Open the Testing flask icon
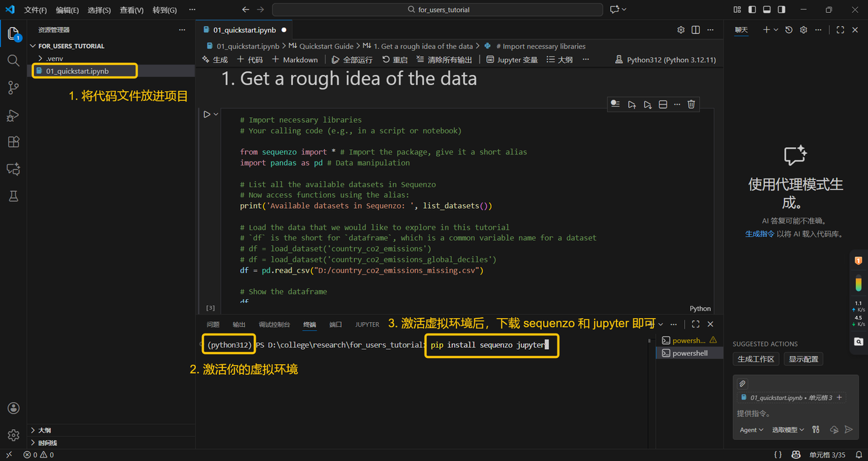Image resolution: width=868 pixels, height=461 pixels. click(x=13, y=196)
